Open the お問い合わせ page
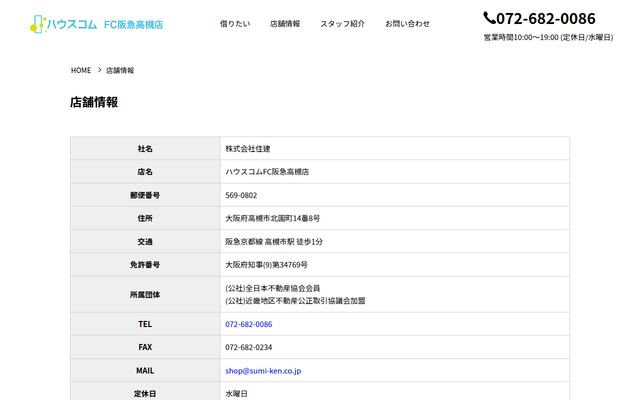The height and width of the screenshot is (400, 640). coord(407,24)
